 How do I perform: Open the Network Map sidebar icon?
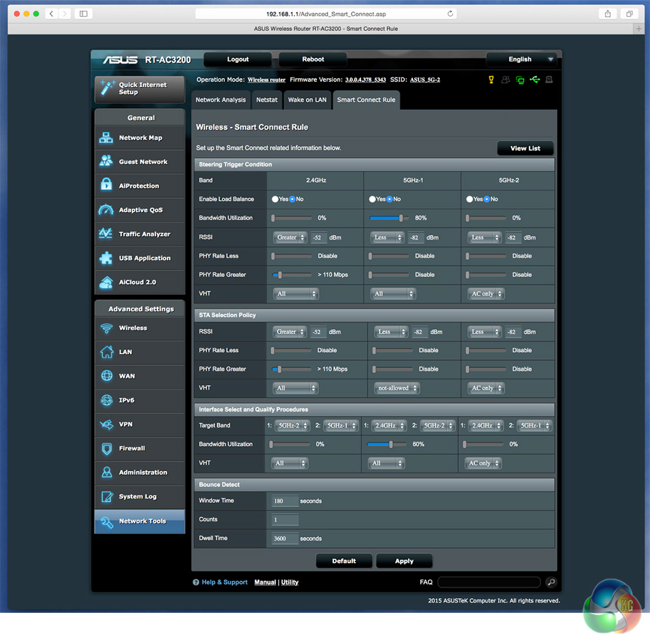[x=106, y=138]
